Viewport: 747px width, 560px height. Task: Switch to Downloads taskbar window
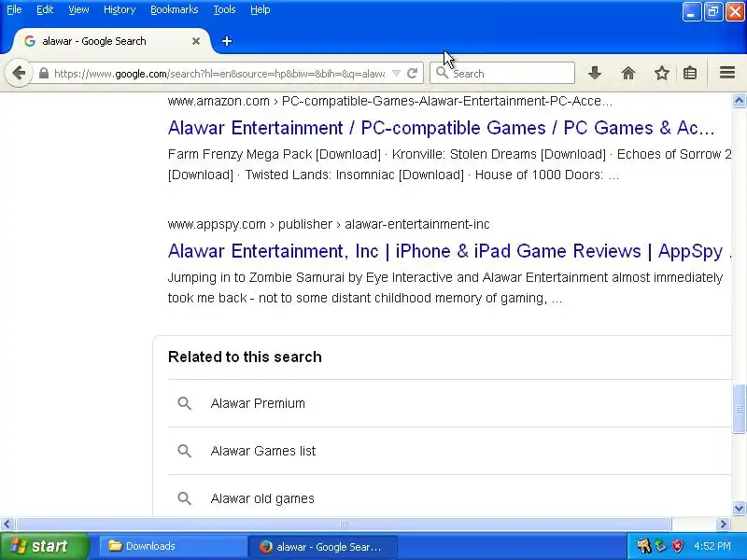pos(172,546)
